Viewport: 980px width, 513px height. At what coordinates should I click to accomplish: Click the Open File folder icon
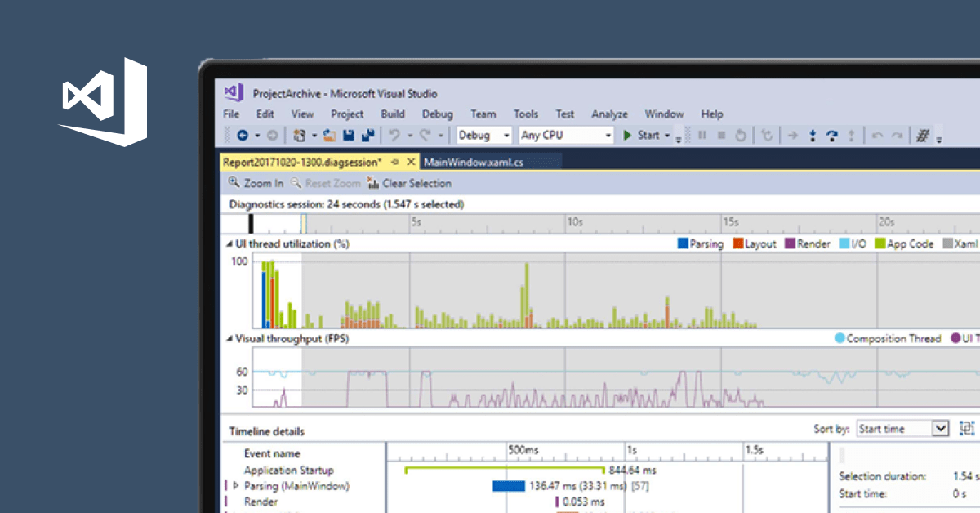(x=330, y=136)
